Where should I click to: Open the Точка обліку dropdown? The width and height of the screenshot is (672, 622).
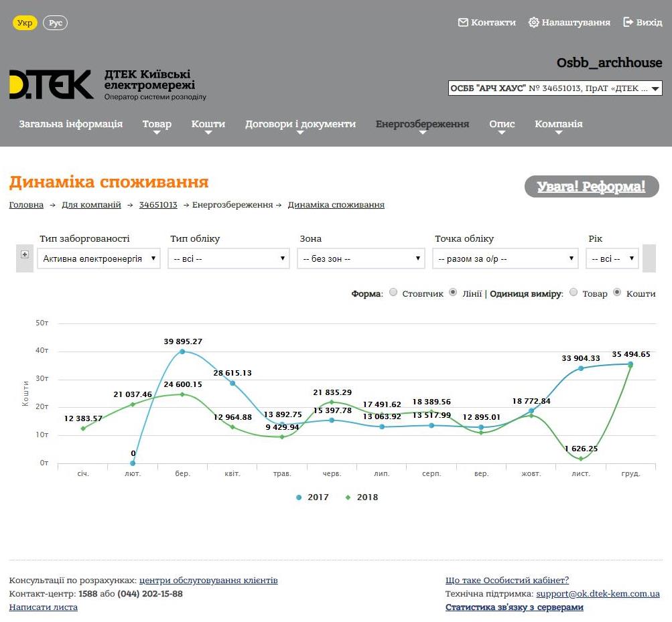[505, 258]
